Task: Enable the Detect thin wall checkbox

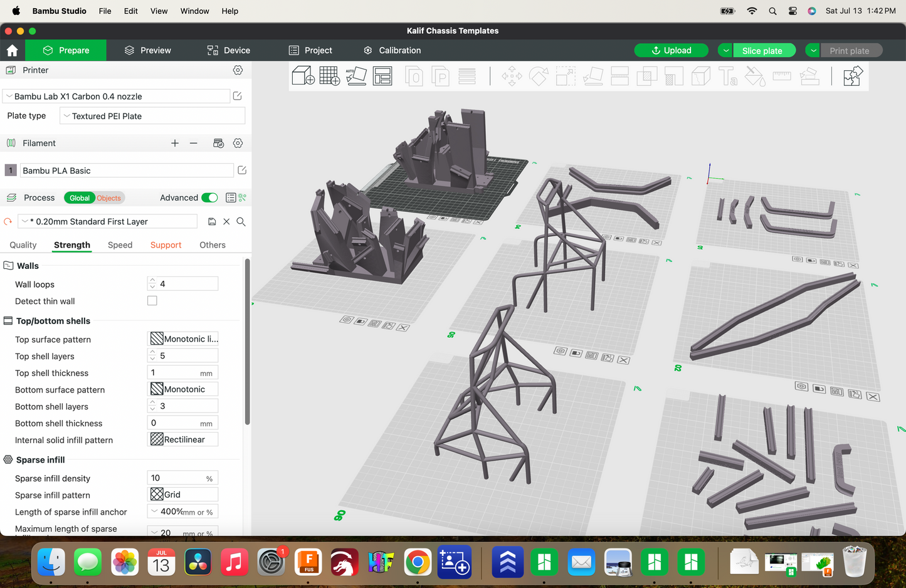Action: 152,301
